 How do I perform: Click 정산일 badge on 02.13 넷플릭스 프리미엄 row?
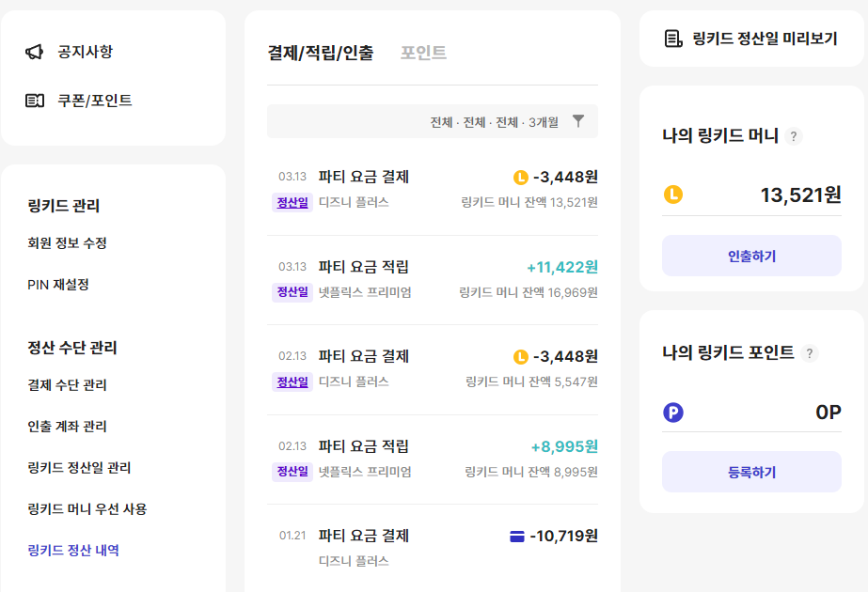click(x=292, y=472)
